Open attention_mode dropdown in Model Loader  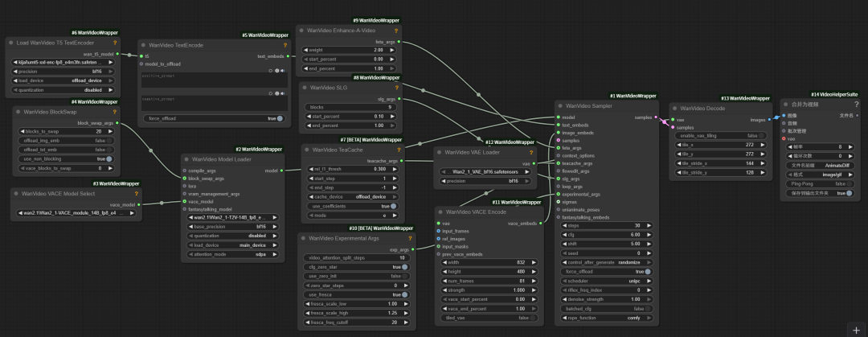(x=233, y=254)
